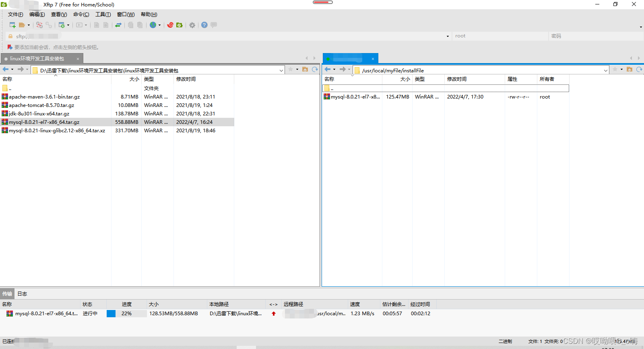Go back in the remote pane

(328, 69)
